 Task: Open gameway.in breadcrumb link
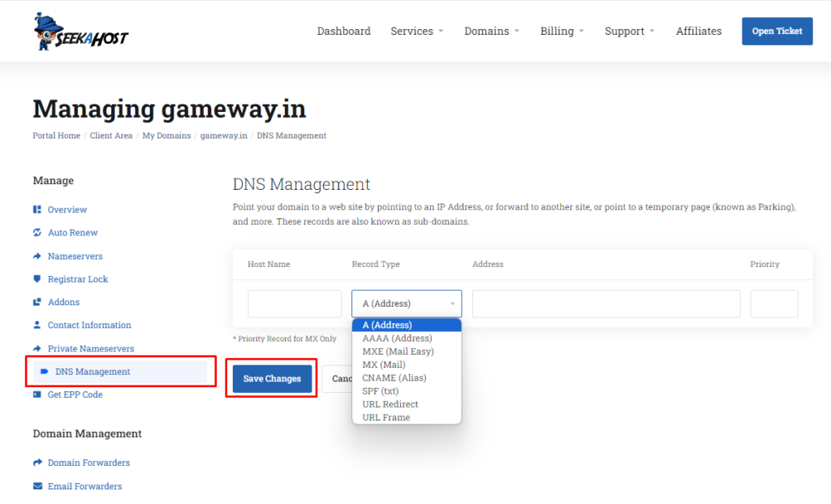224,136
